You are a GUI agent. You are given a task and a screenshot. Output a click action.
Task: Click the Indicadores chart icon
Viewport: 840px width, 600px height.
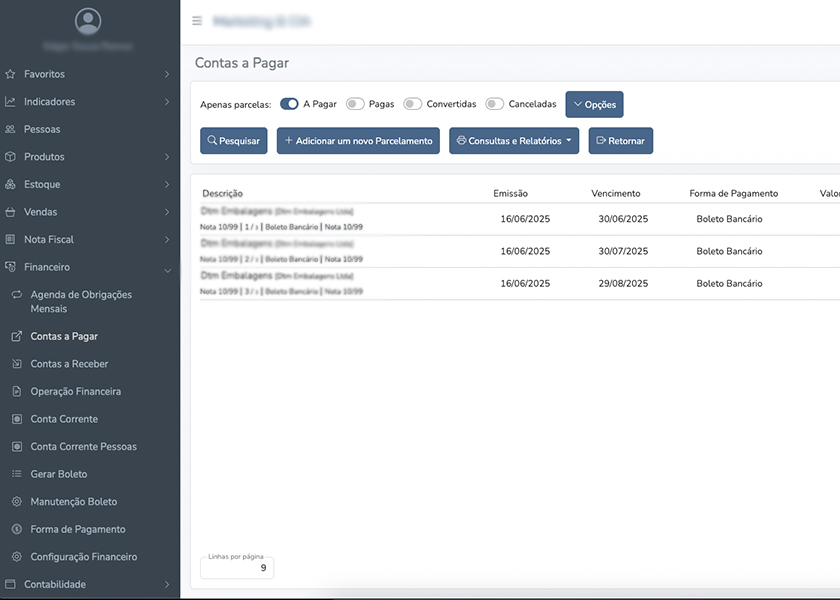[x=10, y=102]
